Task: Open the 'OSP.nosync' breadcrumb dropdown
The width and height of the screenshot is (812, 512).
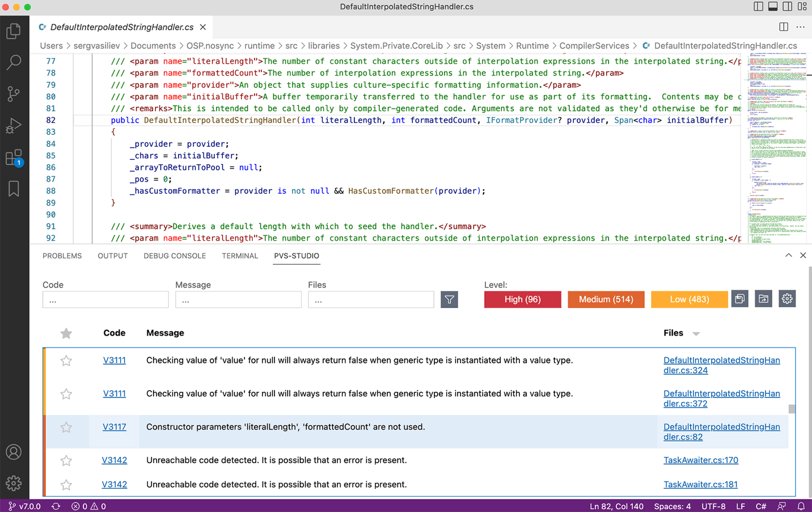Action: tap(210, 46)
